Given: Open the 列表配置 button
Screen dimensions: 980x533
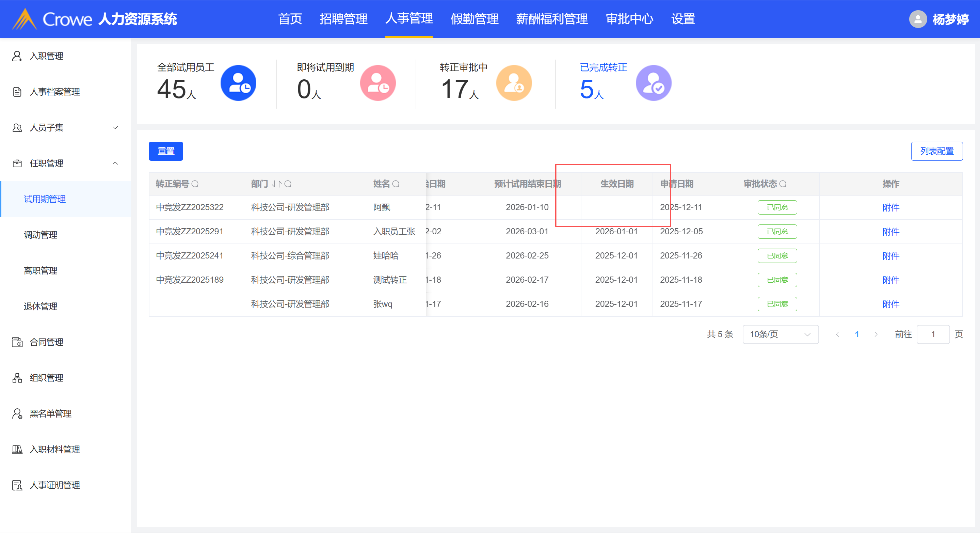Looking at the screenshot, I should point(936,151).
